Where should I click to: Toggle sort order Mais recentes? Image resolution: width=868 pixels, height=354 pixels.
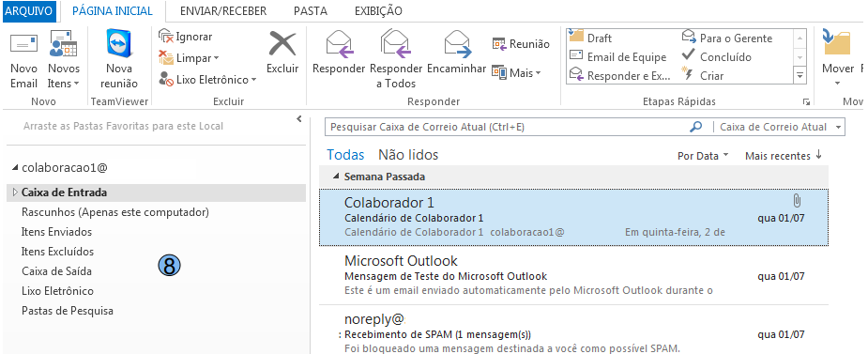point(784,156)
